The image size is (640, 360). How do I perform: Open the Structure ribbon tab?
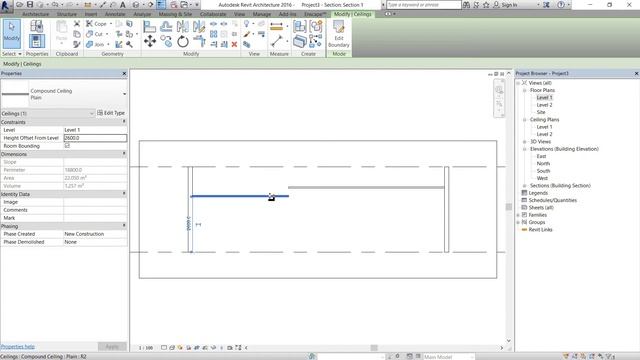tap(67, 14)
